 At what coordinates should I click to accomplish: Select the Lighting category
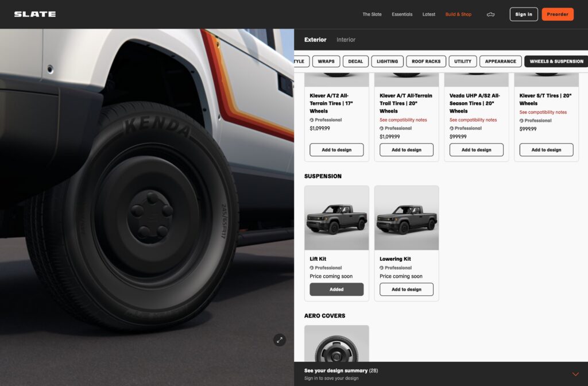coord(387,61)
